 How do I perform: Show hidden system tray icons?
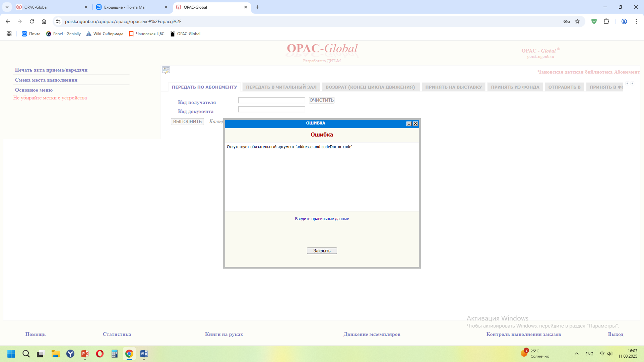576,354
